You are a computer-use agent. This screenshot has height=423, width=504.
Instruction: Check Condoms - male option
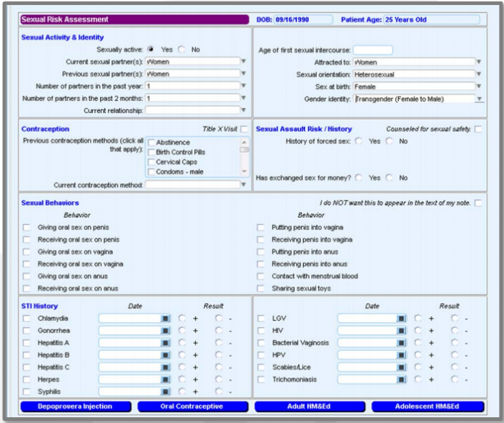[x=151, y=172]
